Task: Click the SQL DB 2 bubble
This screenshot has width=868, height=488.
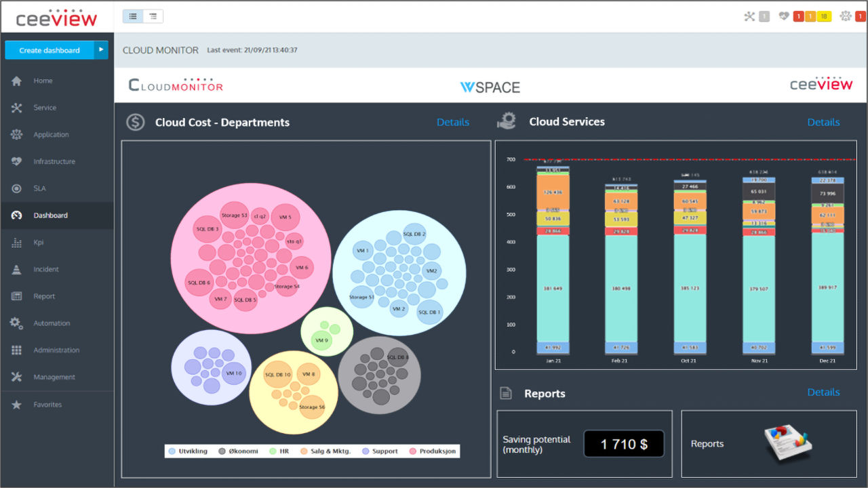Action: click(x=414, y=234)
